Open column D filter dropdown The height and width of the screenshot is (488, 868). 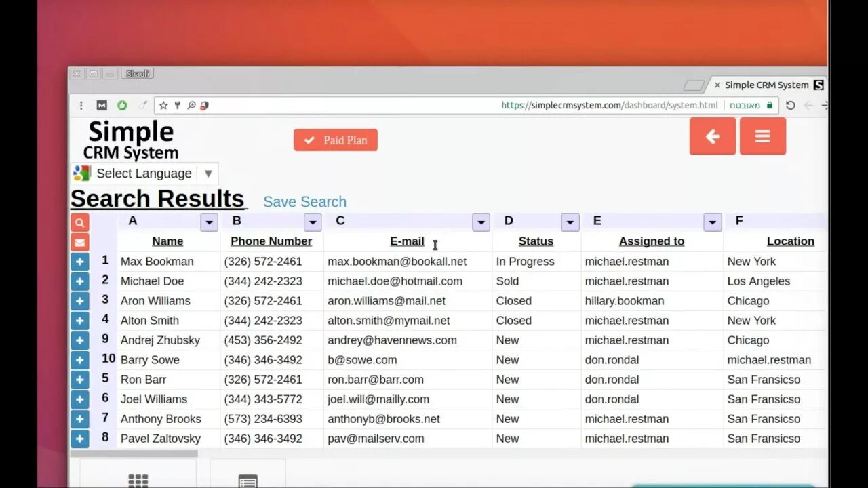click(570, 222)
